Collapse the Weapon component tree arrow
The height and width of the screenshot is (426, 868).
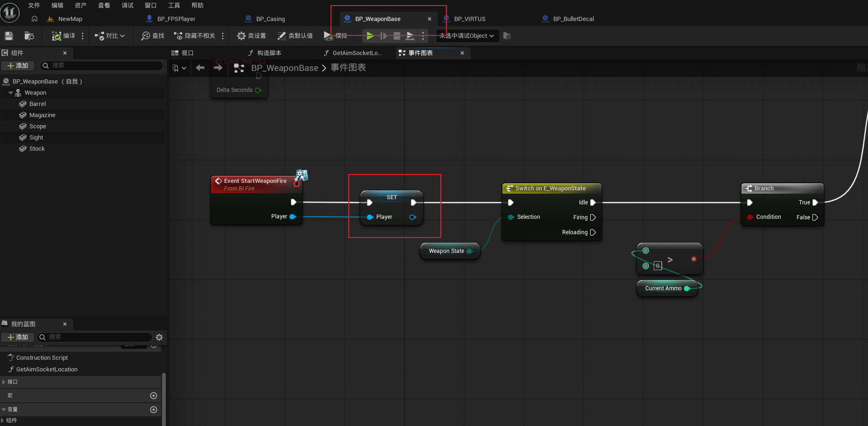[x=11, y=93]
